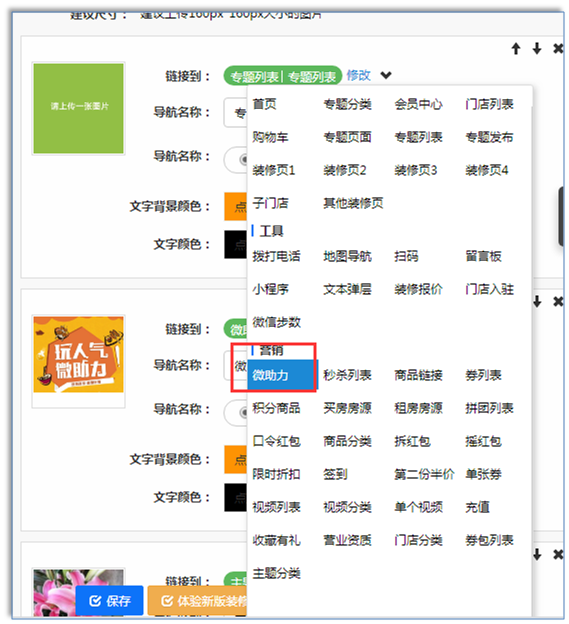The image size is (569, 624).
Task: Select 装修页4 in the link menu
Action: [x=487, y=170]
